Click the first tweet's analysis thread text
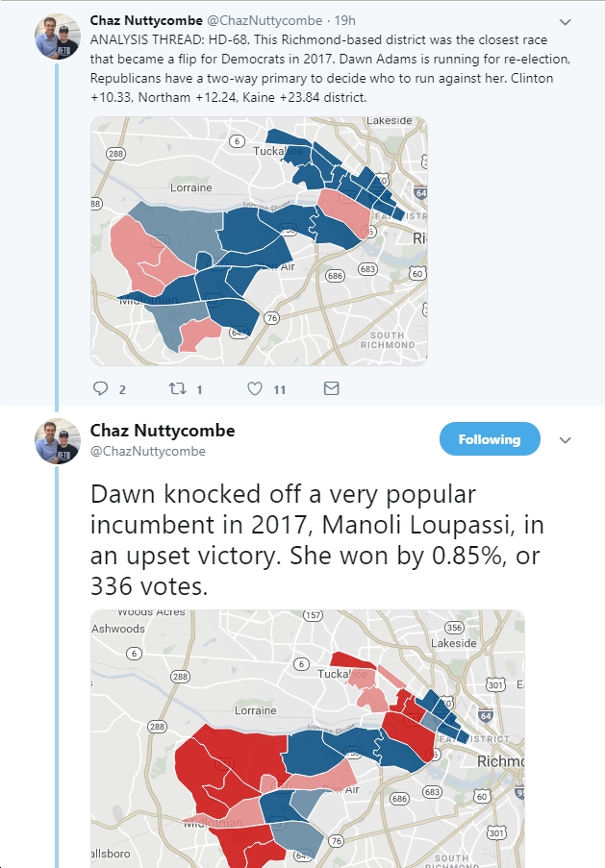Viewport: 605px width, 868px height. 330,68
